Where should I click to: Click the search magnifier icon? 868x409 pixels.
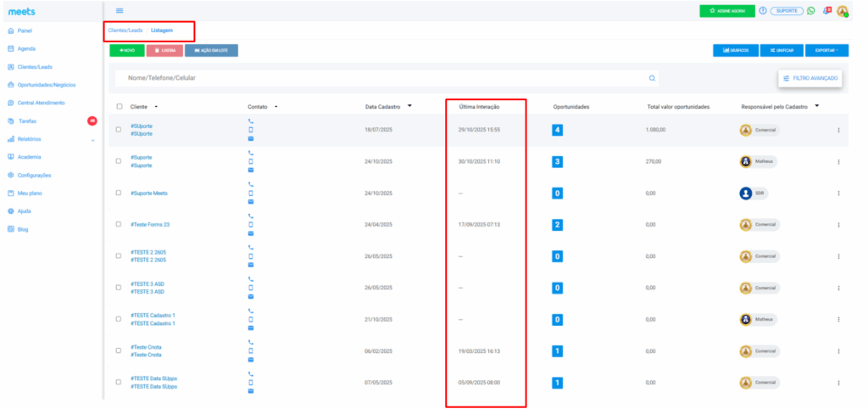coord(652,78)
